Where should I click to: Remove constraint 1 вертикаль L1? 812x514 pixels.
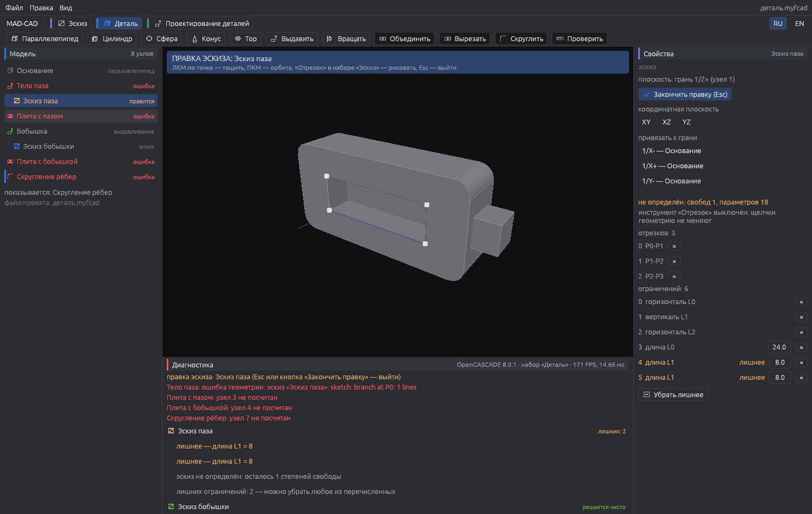click(801, 317)
